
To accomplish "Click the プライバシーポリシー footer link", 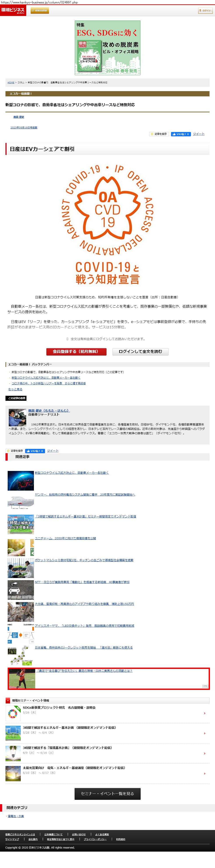I will tap(95, 839).
